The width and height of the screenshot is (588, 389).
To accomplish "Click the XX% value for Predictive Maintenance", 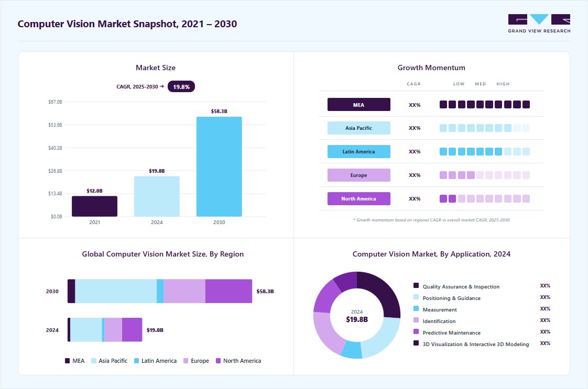I will point(545,331).
